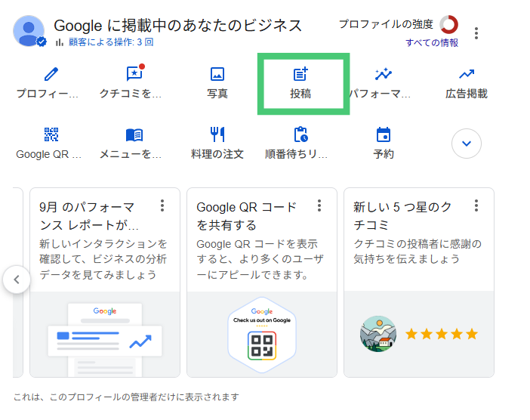Select the 広告掲載 advertising trend icon
The width and height of the screenshot is (530, 420).
click(467, 74)
